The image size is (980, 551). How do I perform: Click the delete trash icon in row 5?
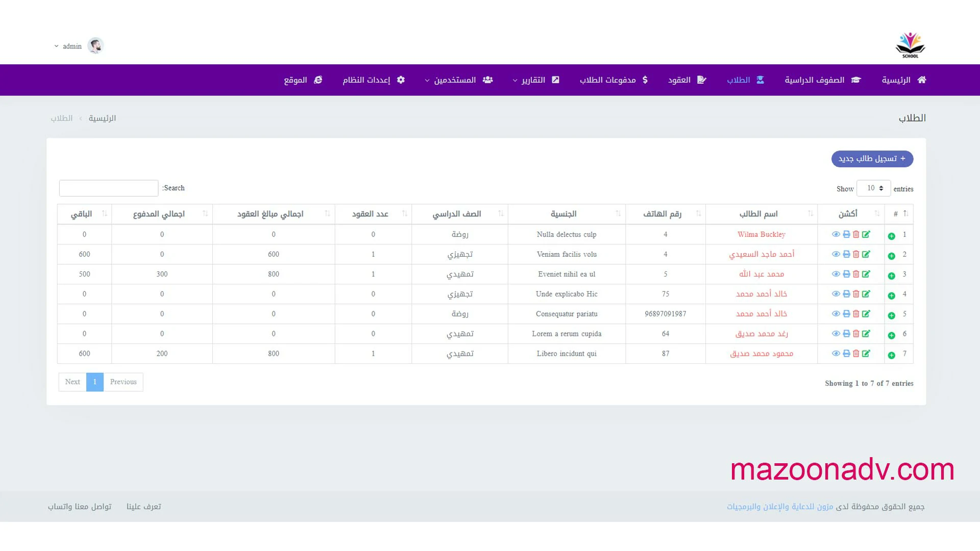(856, 314)
